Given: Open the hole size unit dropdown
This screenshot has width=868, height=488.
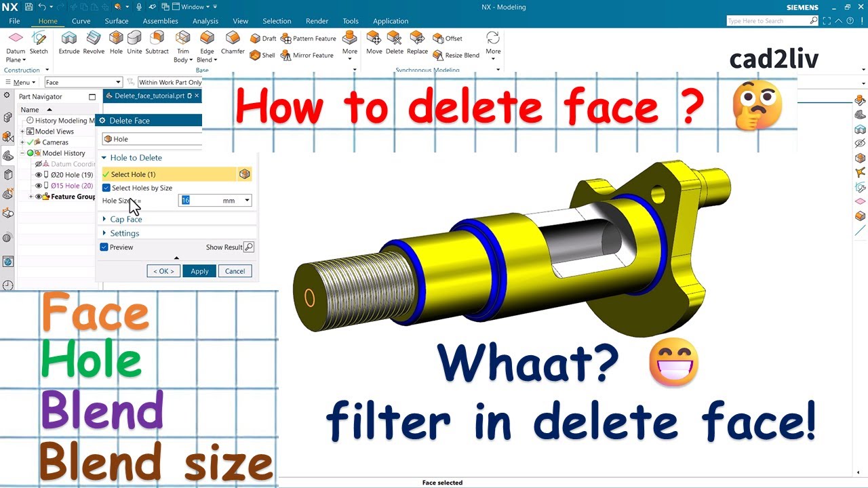Looking at the screenshot, I should click(248, 201).
